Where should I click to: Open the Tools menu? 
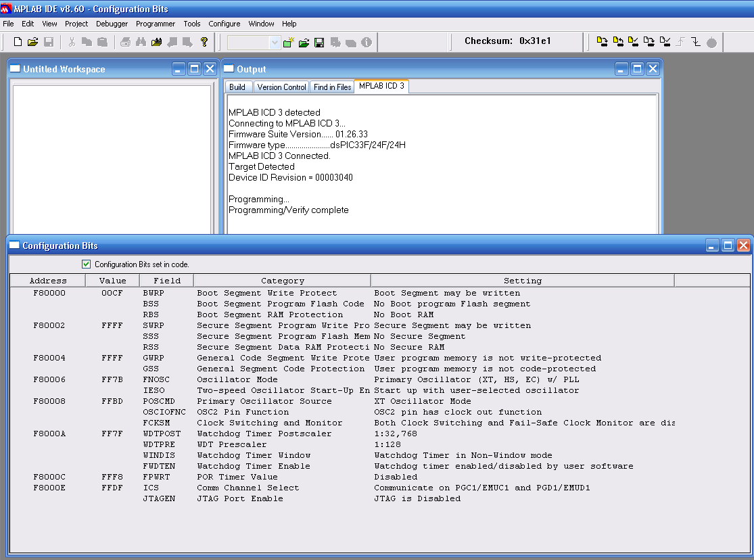(192, 24)
